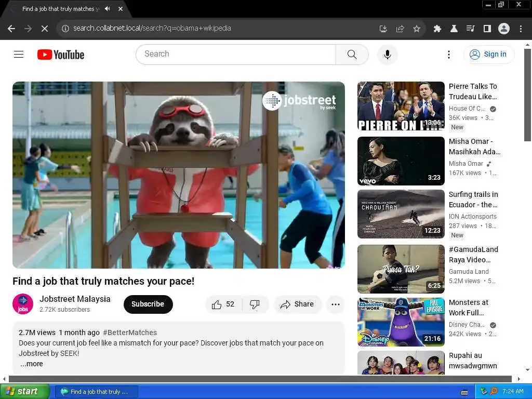Expand the description with ...more
The width and height of the screenshot is (532, 399).
point(31,364)
